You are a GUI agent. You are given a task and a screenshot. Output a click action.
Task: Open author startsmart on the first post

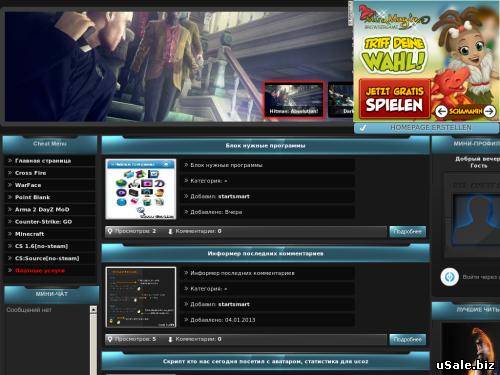tap(234, 196)
